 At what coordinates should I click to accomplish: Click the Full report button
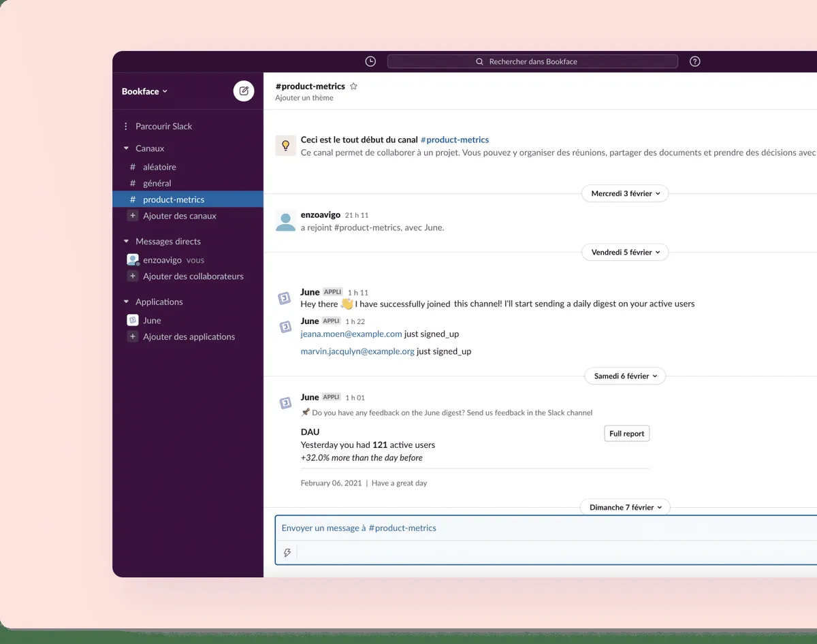pyautogui.click(x=626, y=434)
